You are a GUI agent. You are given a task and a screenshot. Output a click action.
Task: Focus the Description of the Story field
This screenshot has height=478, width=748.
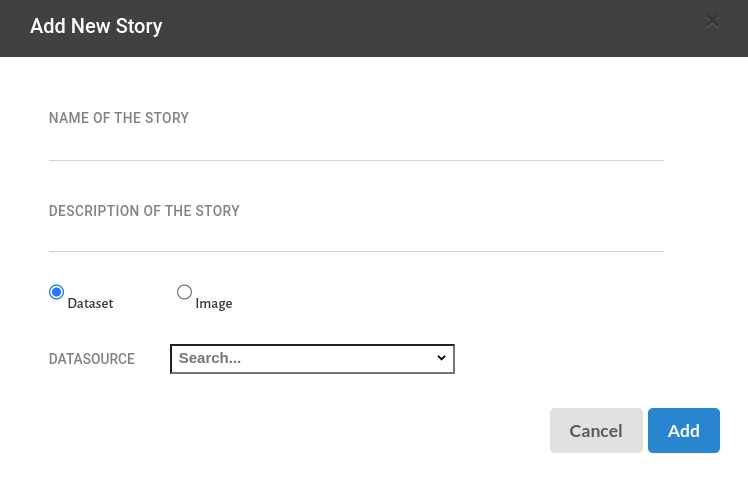pyautogui.click(x=355, y=237)
